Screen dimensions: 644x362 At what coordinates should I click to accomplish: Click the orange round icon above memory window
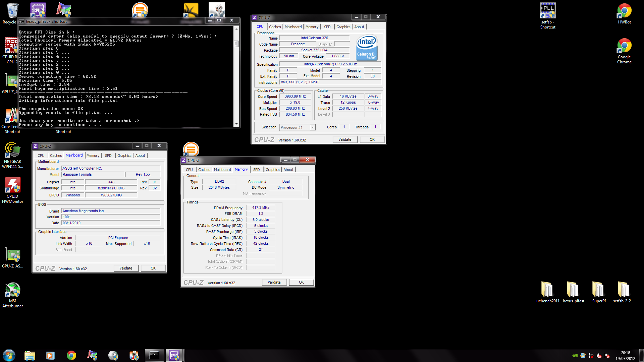pos(191,149)
